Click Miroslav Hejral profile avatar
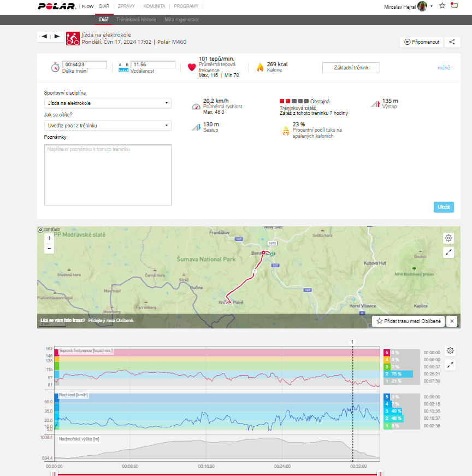Viewport: 472px width, 476px height. (x=422, y=6)
